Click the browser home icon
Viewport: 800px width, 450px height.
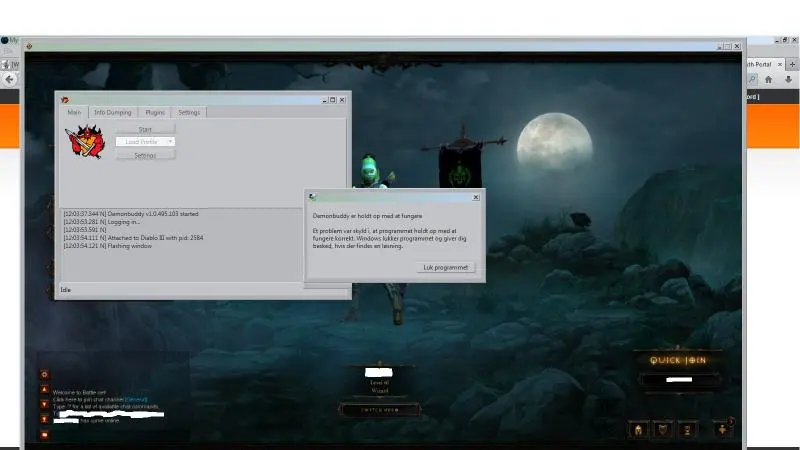(x=769, y=79)
